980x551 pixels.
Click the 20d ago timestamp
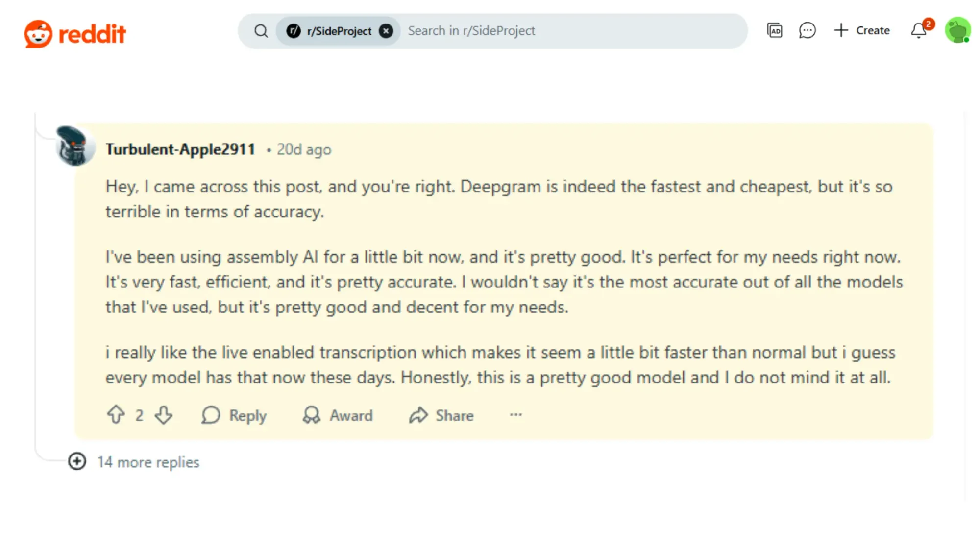pyautogui.click(x=304, y=149)
